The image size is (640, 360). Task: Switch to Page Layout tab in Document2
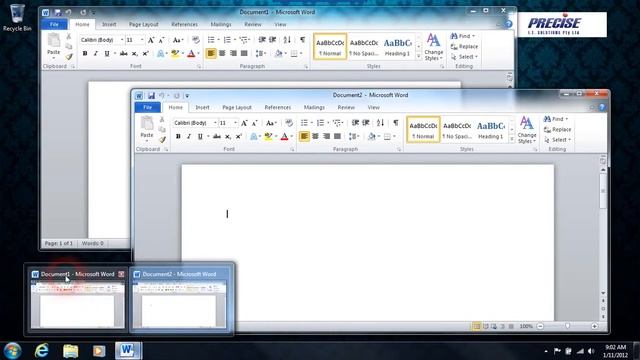237,107
